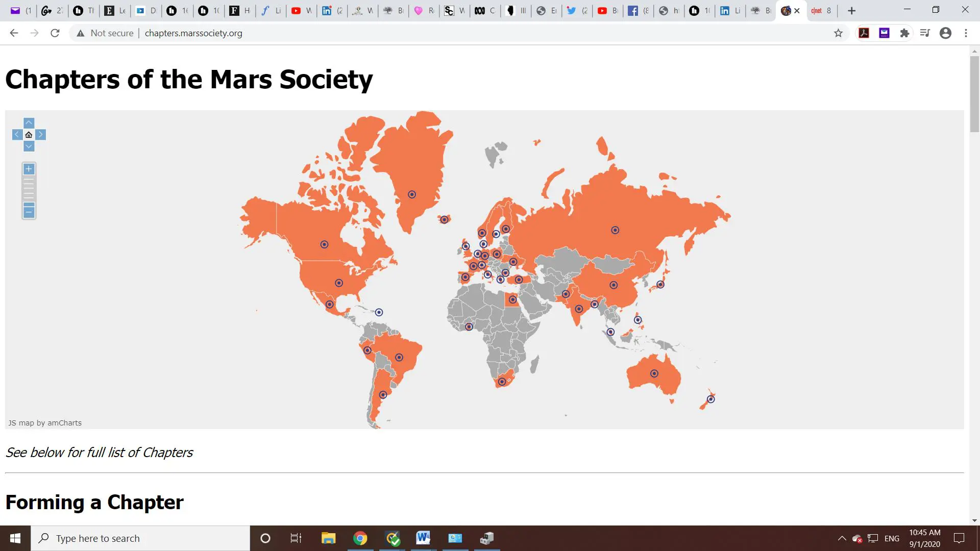Open Chrome three-dot menu

(x=966, y=33)
